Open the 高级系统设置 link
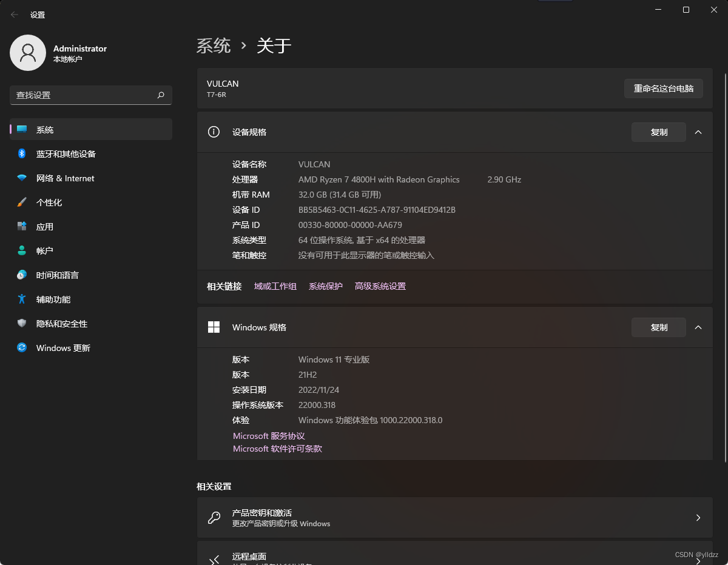728x565 pixels. pos(380,286)
